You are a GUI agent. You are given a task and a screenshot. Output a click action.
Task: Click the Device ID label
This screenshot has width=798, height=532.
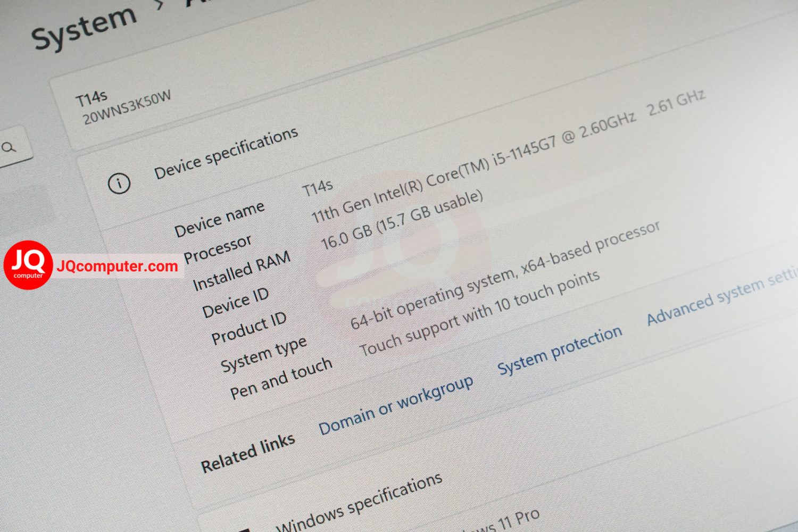(x=235, y=303)
